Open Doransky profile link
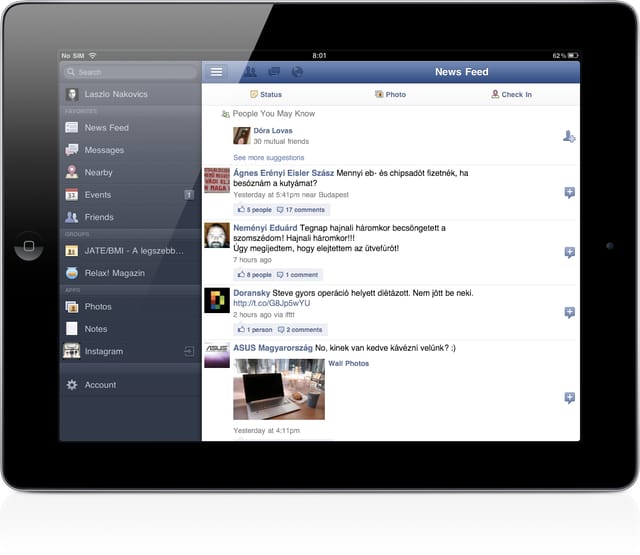 pyautogui.click(x=251, y=293)
